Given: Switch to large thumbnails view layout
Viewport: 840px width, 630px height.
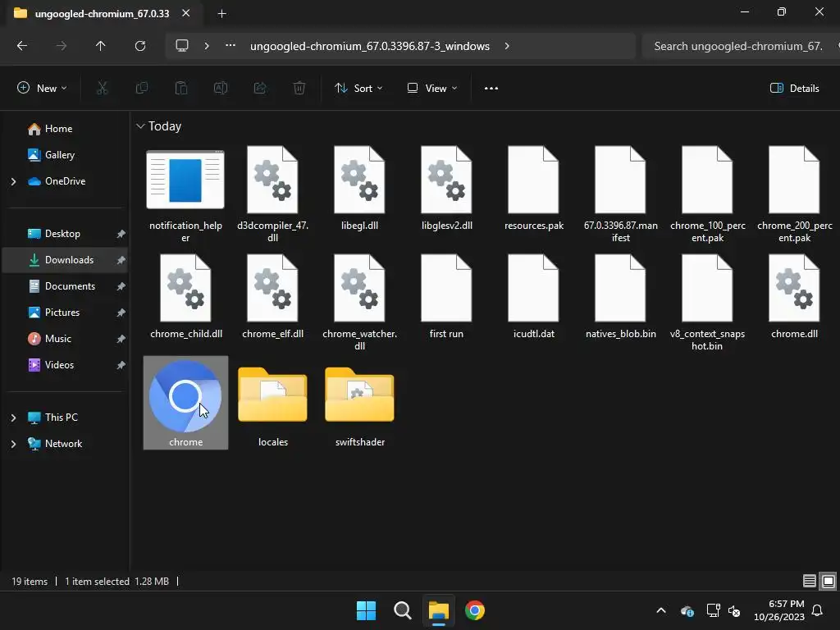Looking at the screenshot, I should pyautogui.click(x=829, y=582).
